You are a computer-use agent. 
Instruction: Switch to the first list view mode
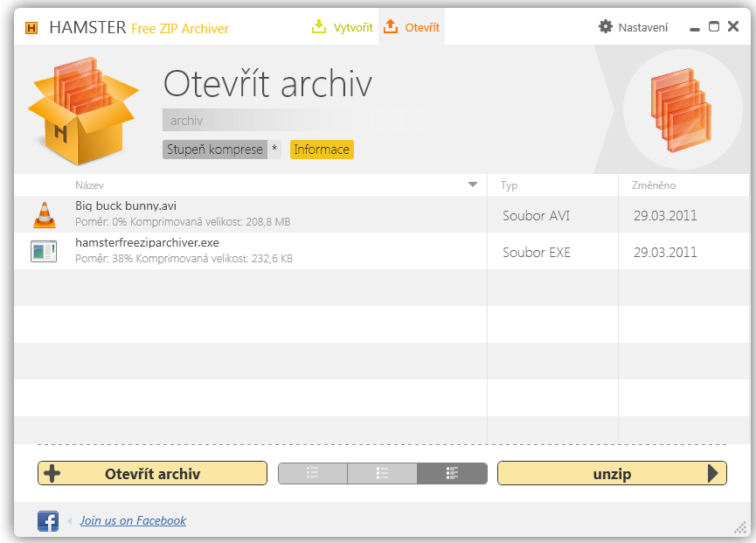312,473
